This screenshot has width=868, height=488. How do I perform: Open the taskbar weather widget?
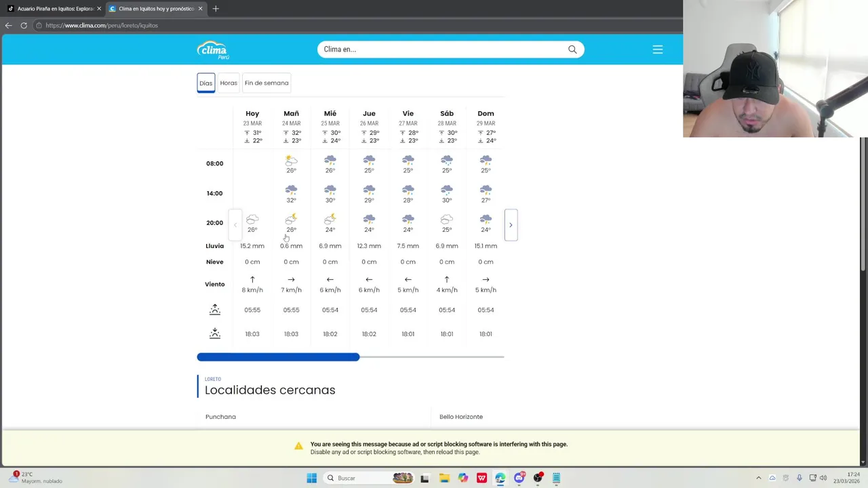(x=35, y=478)
